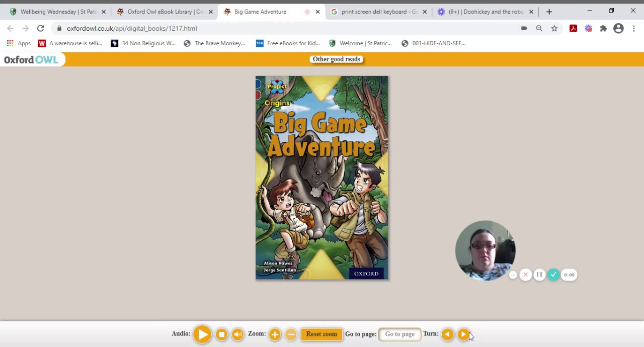Open the Loom extension icon
The width and height of the screenshot is (644, 347).
588,29
